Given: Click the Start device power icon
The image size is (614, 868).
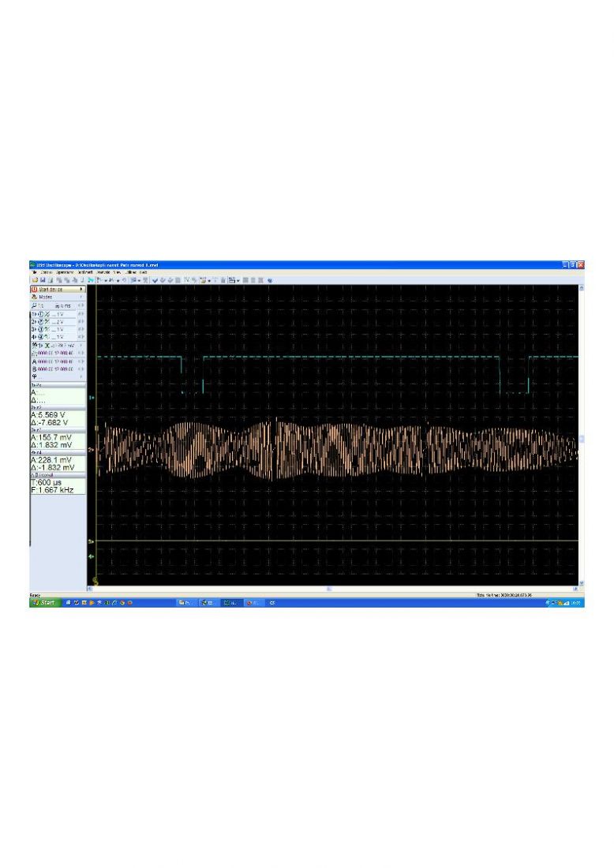Looking at the screenshot, I should 34,290.
